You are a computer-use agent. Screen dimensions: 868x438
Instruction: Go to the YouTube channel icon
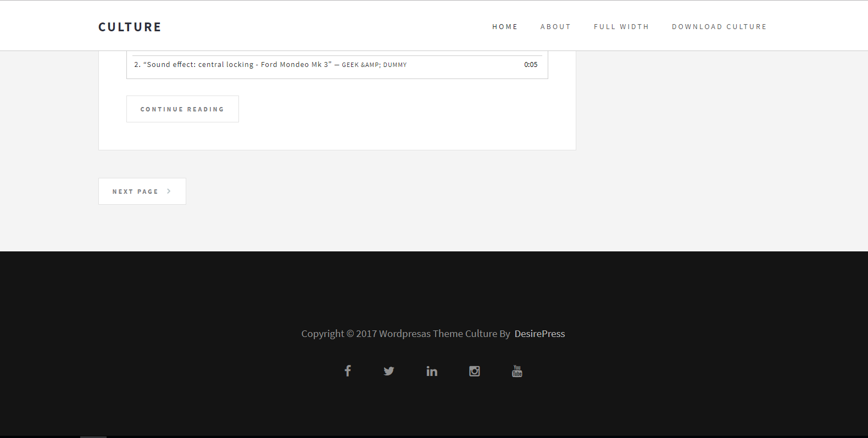[517, 372]
